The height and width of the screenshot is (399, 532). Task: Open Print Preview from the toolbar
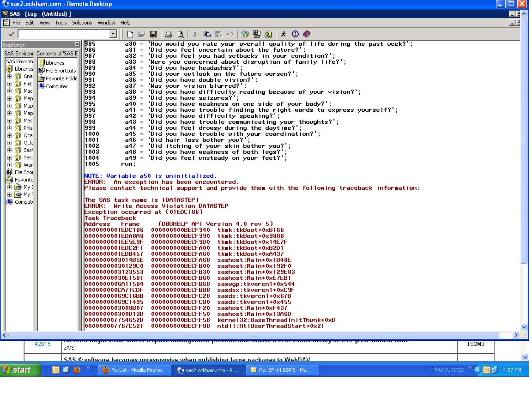click(181, 34)
